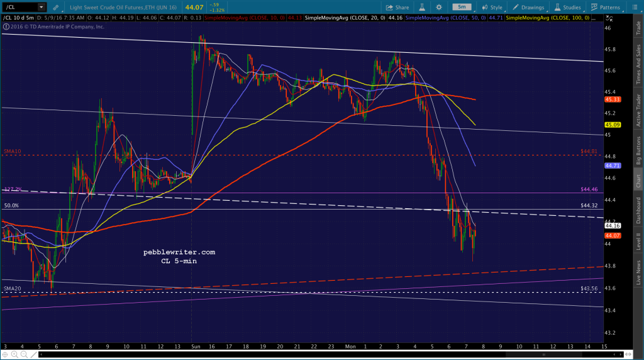This screenshot has height=360, width=644.
Task: Click the SimpleMovingAvg (CLOSE, 100, 0) label
Action: [x=548, y=18]
